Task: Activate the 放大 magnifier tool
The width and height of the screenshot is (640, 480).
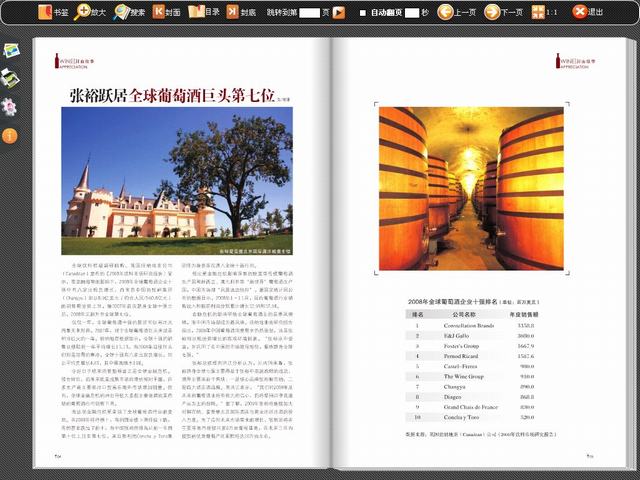Action: point(89,12)
